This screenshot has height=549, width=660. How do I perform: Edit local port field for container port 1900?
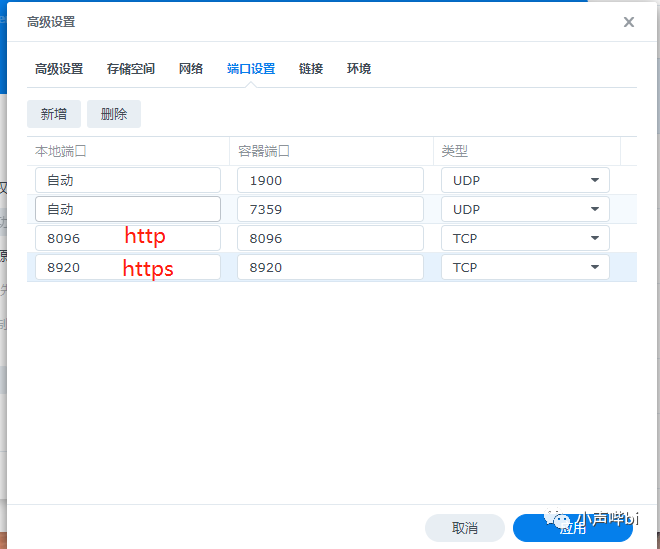pyautogui.click(x=128, y=180)
